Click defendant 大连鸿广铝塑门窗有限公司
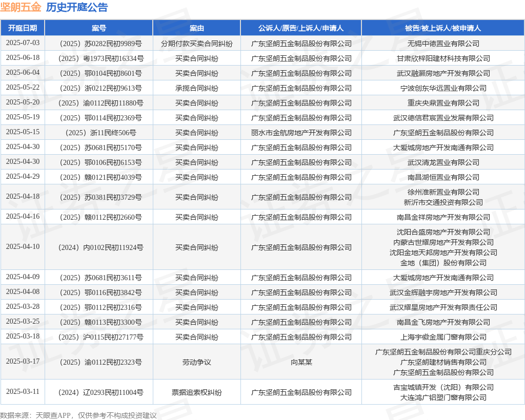525x420 pixels. [443, 397]
